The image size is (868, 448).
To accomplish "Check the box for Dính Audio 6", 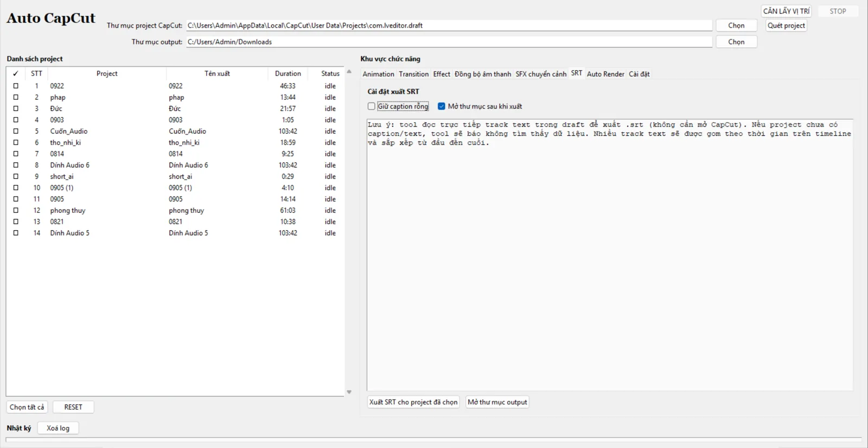I will click(x=16, y=165).
